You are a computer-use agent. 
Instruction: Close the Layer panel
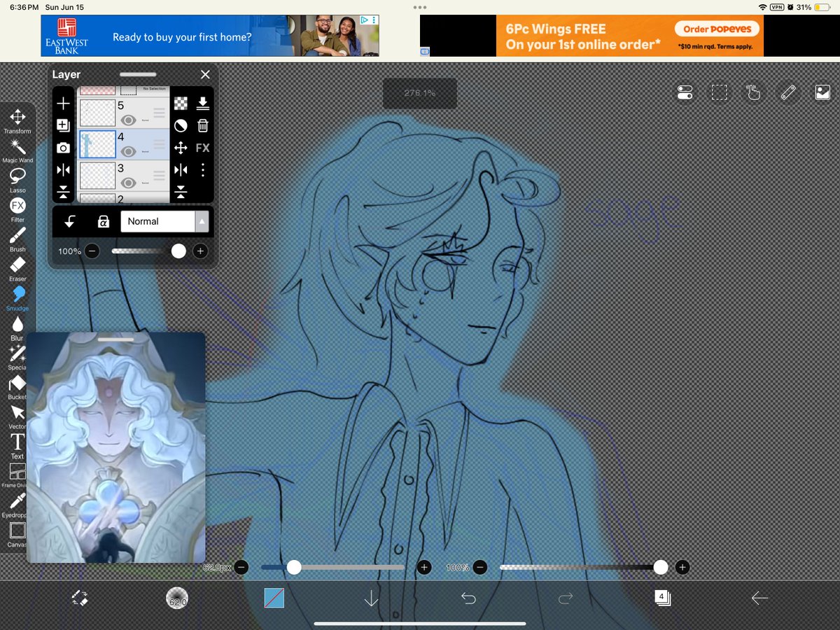205,74
